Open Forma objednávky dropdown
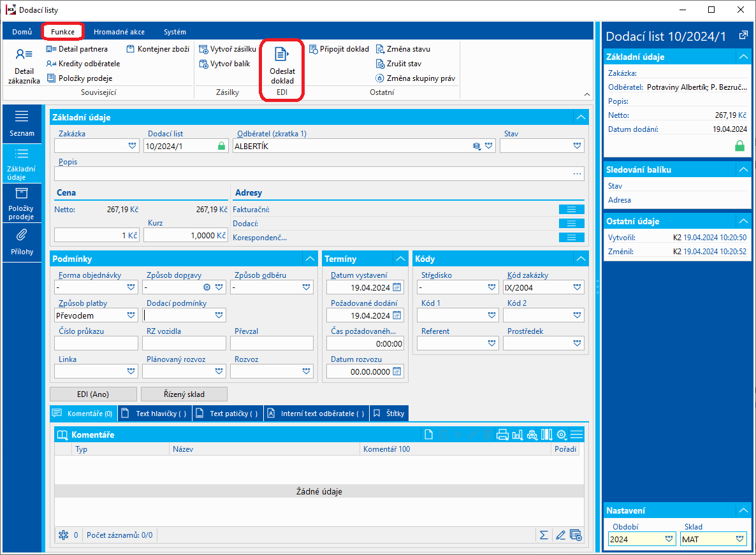Image resolution: width=756 pixels, height=555 pixels. pyautogui.click(x=131, y=287)
